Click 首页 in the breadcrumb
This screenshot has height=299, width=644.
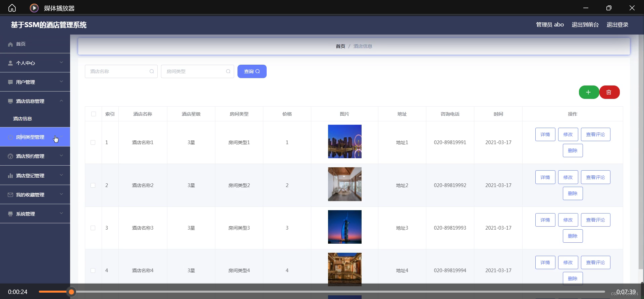coord(340,46)
